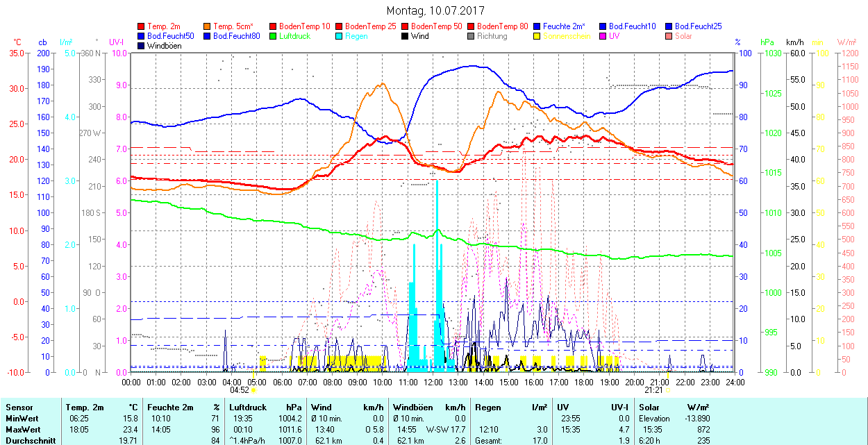The height and width of the screenshot is (445, 868).
Task: Click the dark Windböen legend swatch
Action: pyautogui.click(x=142, y=46)
